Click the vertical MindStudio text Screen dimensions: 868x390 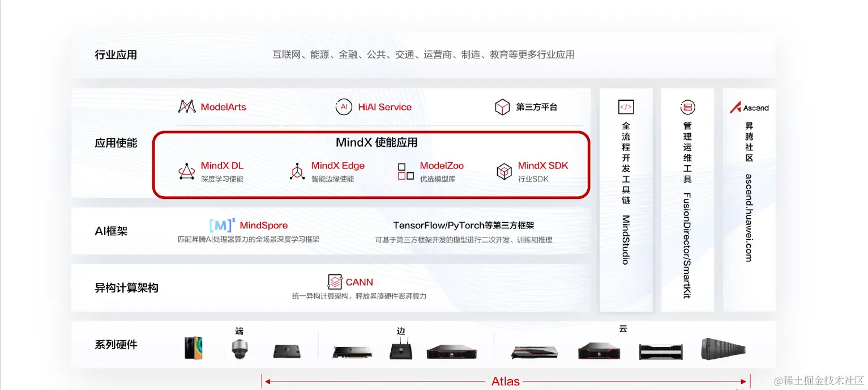point(626,239)
